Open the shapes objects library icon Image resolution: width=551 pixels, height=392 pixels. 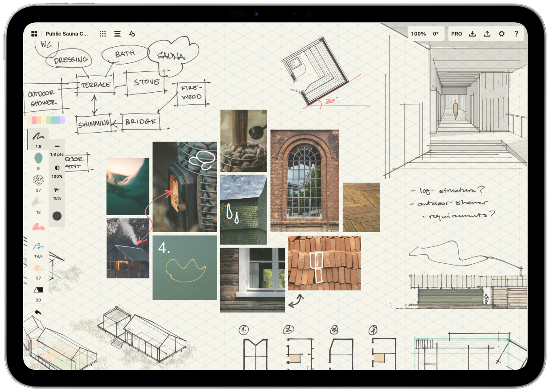[132, 34]
